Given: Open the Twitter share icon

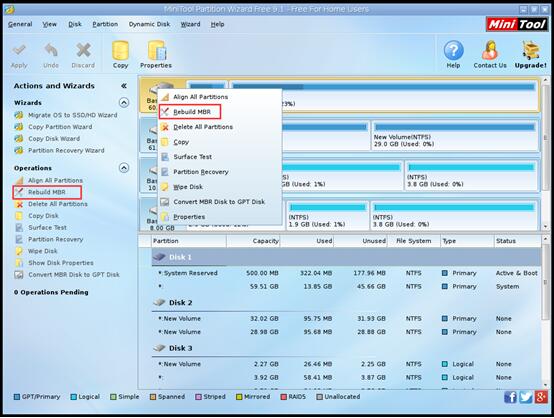Looking at the screenshot, I should pyautogui.click(x=526, y=397).
